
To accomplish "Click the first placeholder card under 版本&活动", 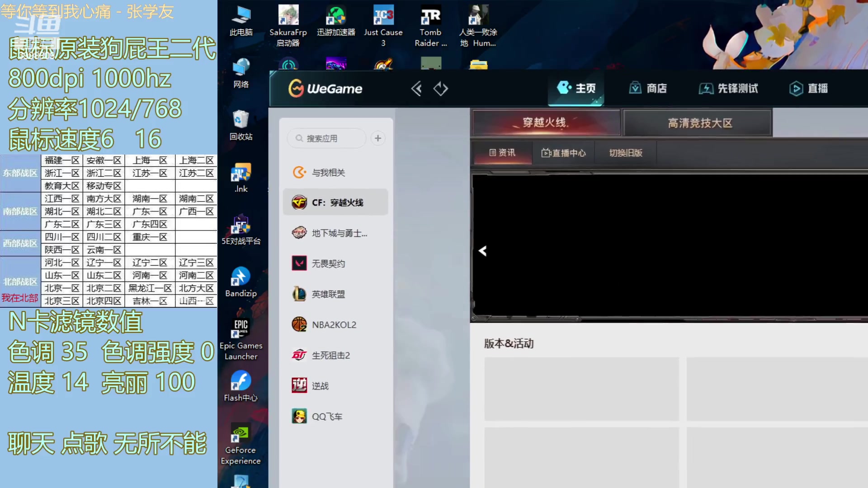I will (581, 389).
